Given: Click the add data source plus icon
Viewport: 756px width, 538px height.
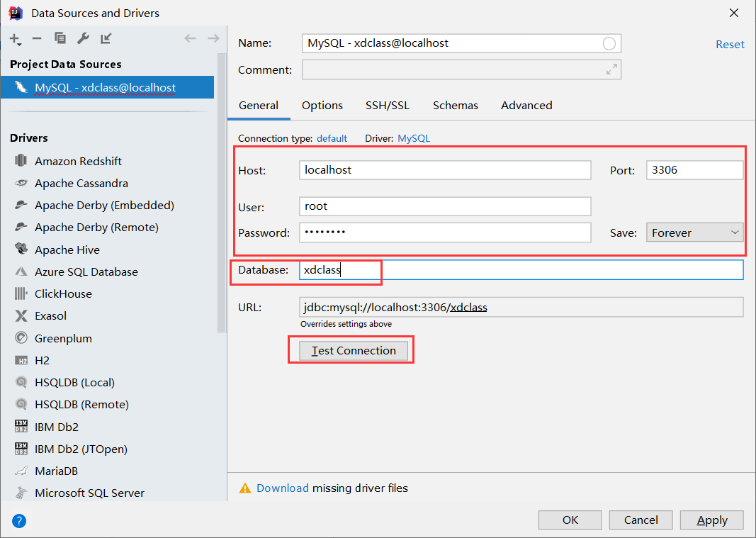Looking at the screenshot, I should (16, 39).
